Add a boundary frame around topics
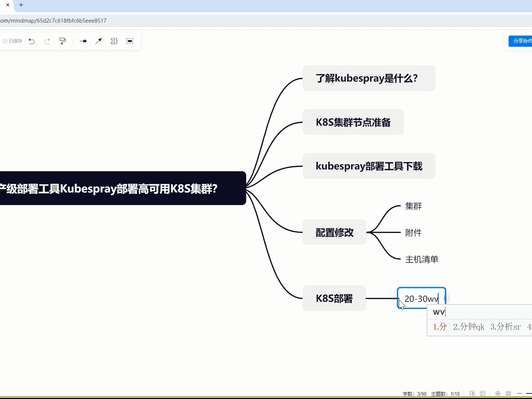Screen dimensions: 532x399 [x=130, y=41]
